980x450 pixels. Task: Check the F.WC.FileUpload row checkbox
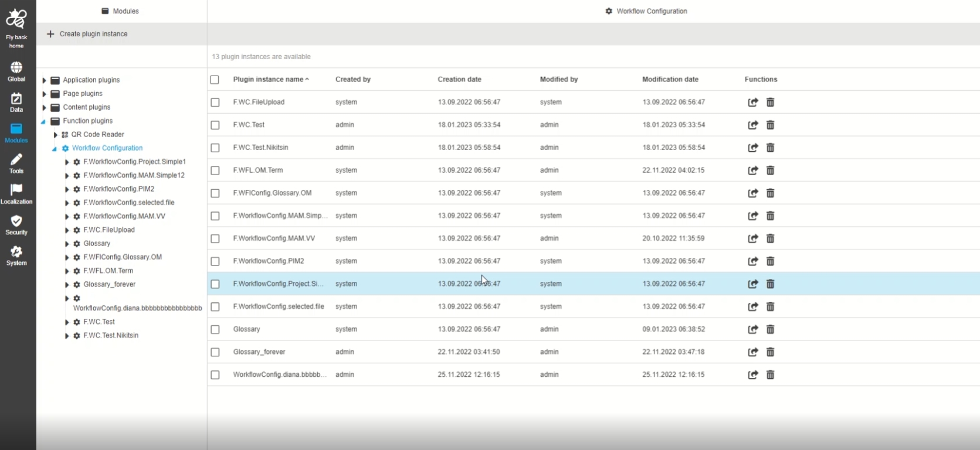pos(215,103)
